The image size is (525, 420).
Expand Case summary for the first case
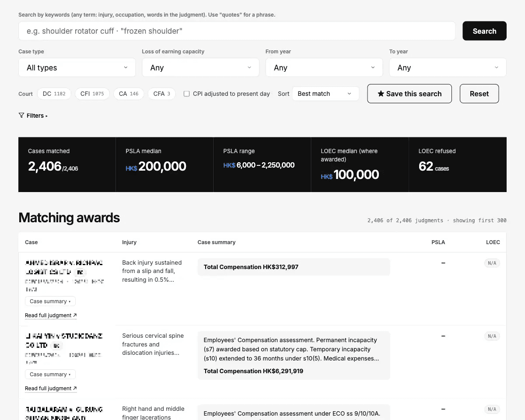pyautogui.click(x=50, y=301)
